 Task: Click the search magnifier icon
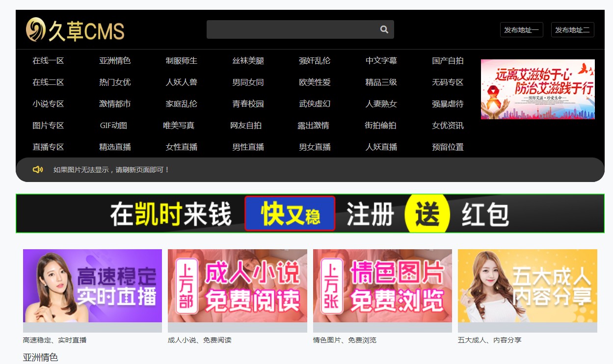[384, 29]
